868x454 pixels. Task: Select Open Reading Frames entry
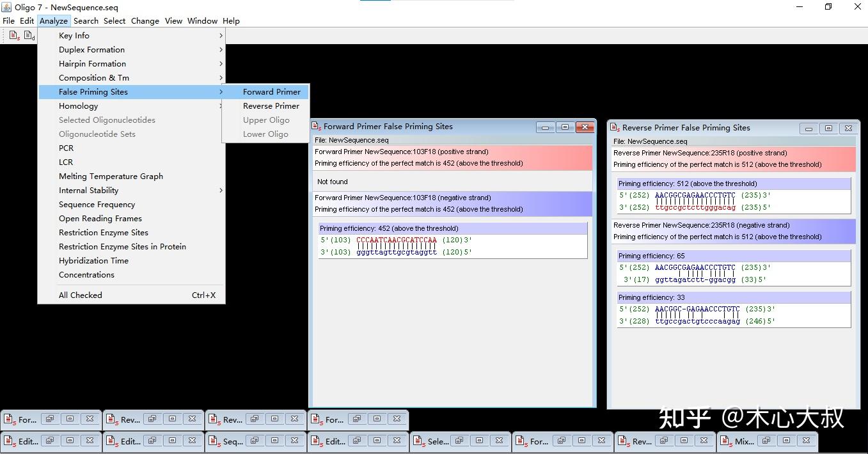[131, 219]
